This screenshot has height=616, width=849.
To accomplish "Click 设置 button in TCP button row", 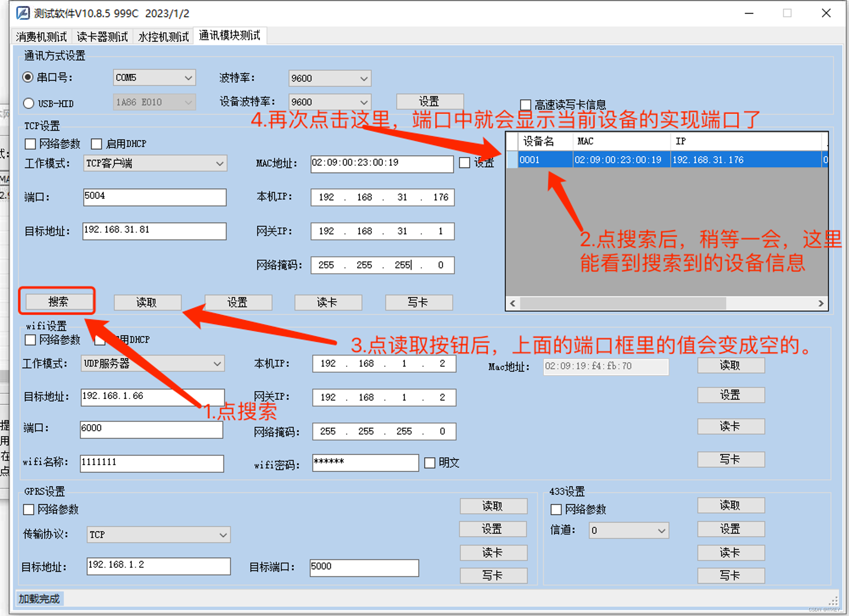I will click(x=238, y=302).
